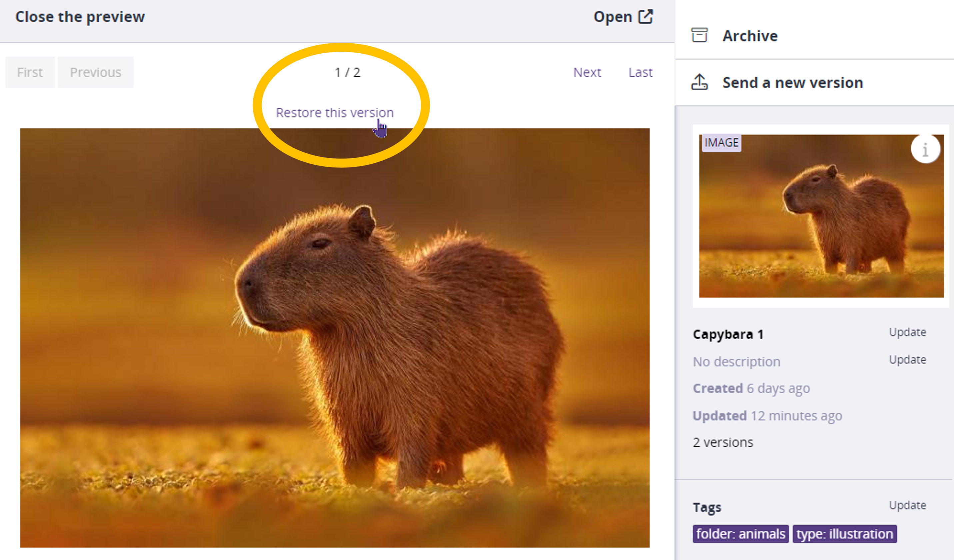Screen dimensions: 954x560
Task: Select Send a new version entry
Action: pyautogui.click(x=792, y=83)
